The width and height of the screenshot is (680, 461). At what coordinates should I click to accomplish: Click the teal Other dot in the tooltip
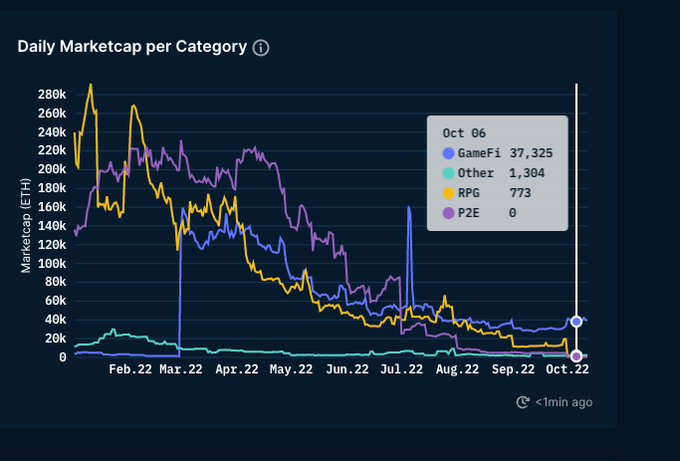pyautogui.click(x=448, y=173)
